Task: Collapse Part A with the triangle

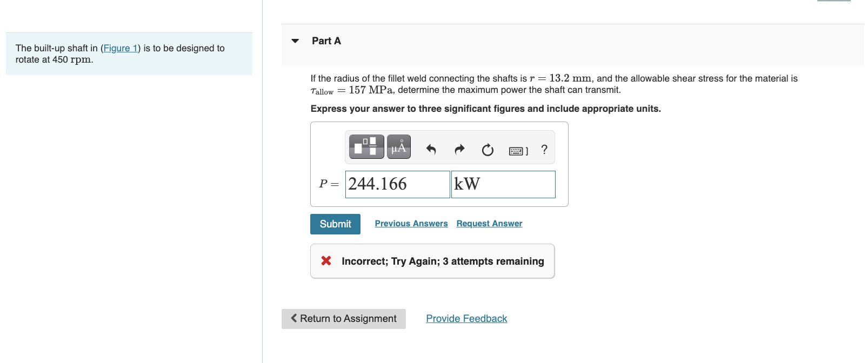Action: click(x=295, y=41)
